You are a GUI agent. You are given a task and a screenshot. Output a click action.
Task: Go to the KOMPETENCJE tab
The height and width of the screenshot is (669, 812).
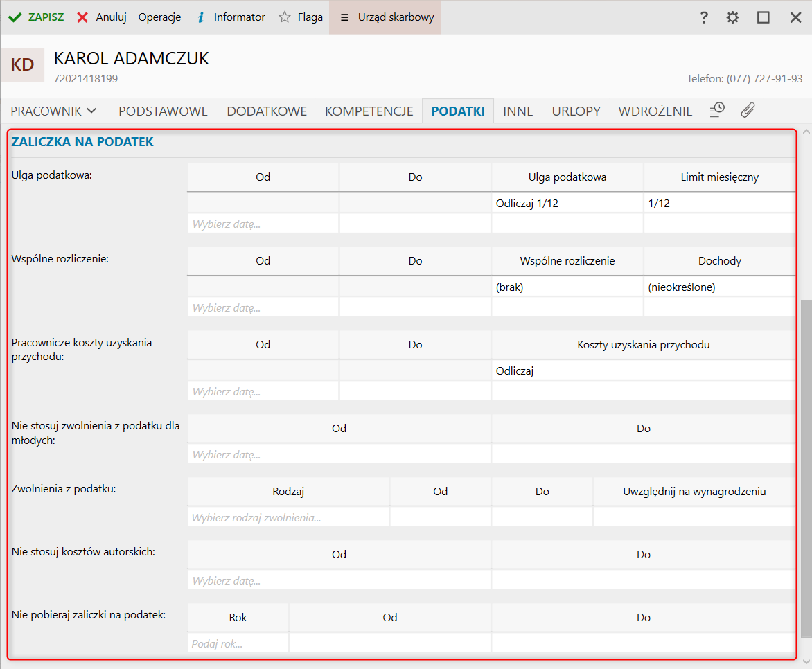pyautogui.click(x=369, y=111)
